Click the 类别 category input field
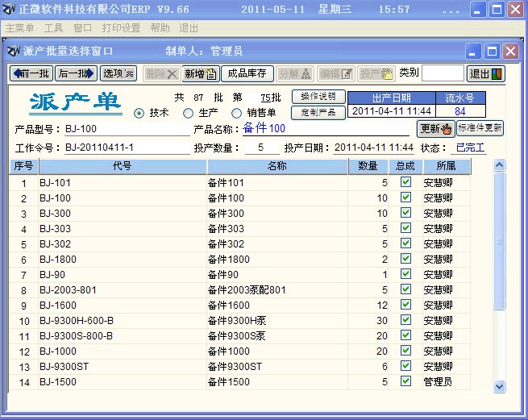Viewport: 528px width, 420px height. (x=443, y=73)
